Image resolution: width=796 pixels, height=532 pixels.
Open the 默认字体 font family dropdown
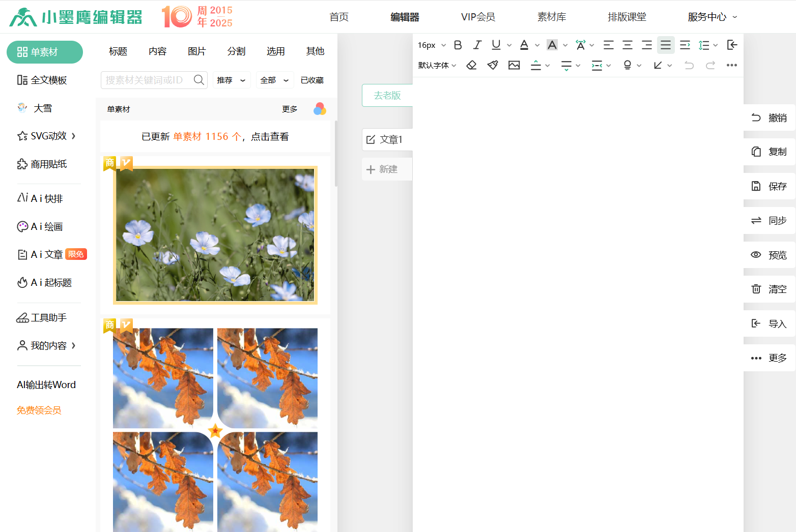click(x=437, y=65)
